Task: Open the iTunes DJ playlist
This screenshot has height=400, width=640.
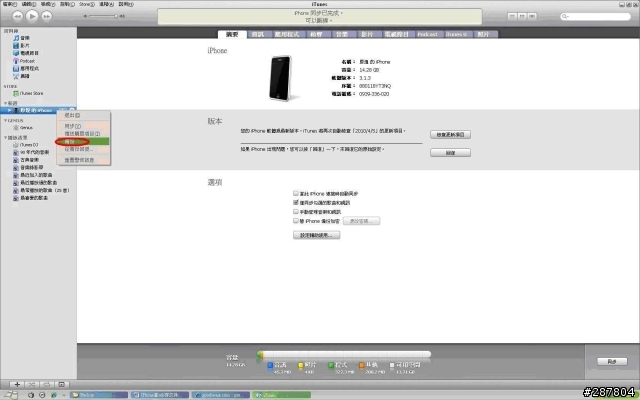Action: point(28,145)
